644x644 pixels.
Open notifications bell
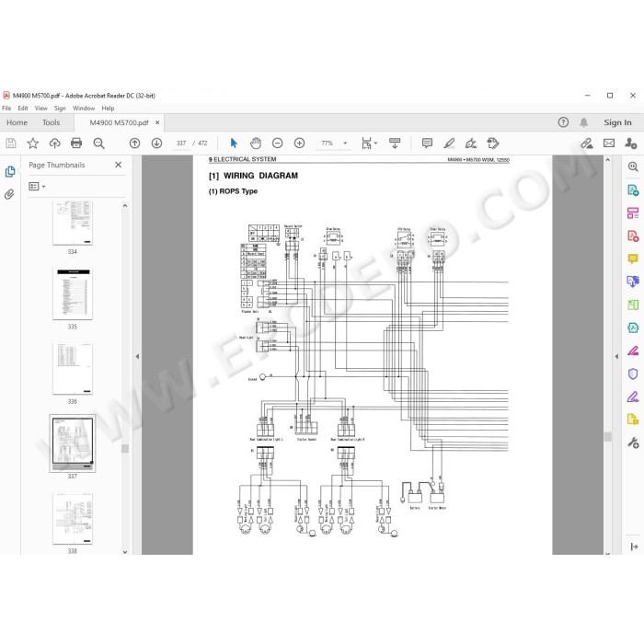(x=583, y=122)
